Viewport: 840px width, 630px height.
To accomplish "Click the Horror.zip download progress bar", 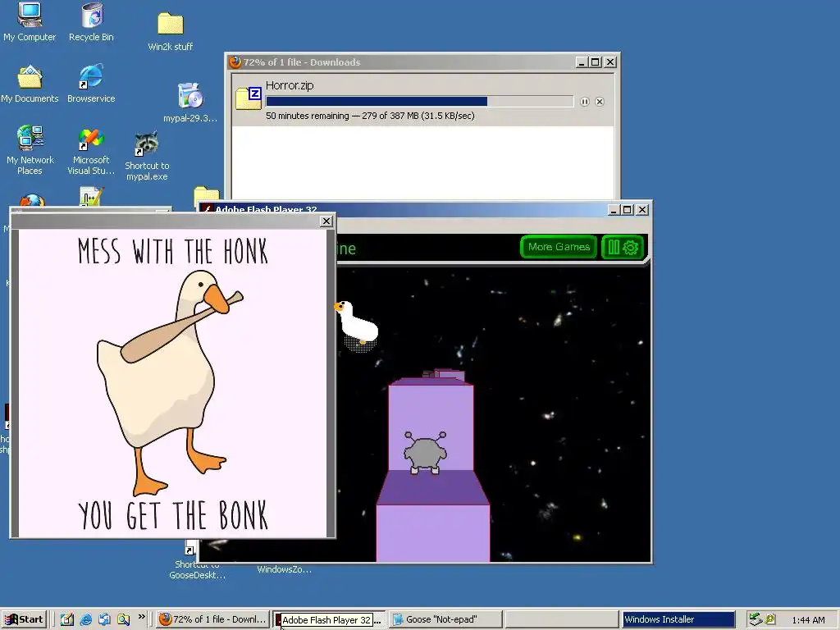I will pyautogui.click(x=419, y=101).
